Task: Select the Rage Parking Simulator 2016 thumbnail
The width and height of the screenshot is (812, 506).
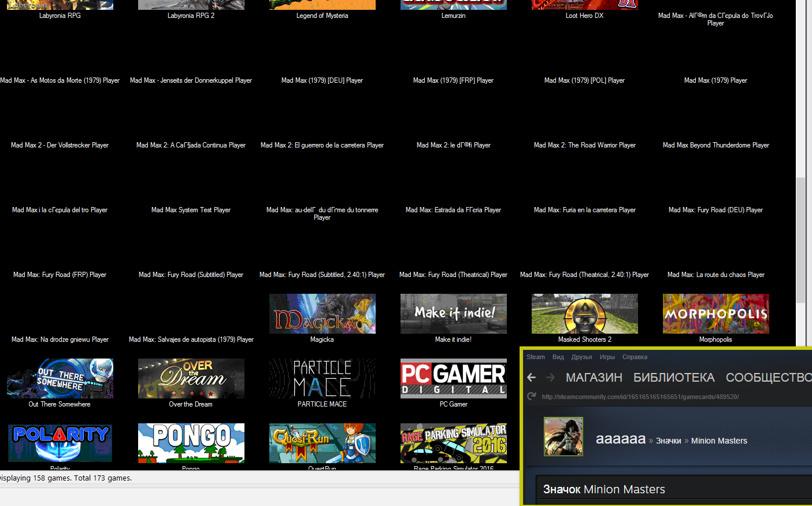Action: coord(454,443)
